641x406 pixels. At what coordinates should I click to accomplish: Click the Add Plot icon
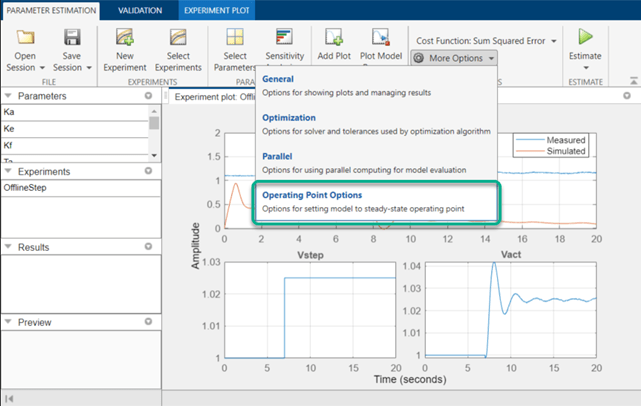click(334, 37)
